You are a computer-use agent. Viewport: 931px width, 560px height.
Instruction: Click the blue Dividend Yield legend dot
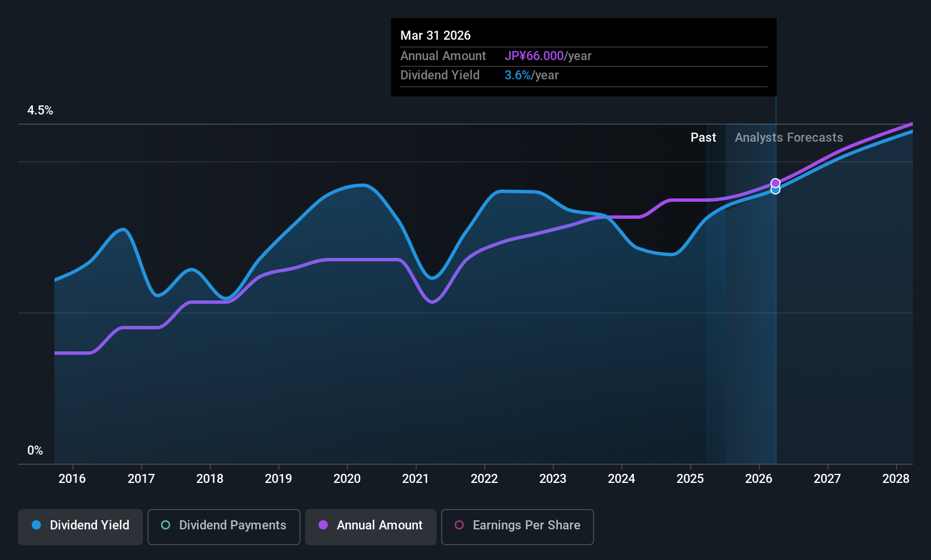click(x=36, y=525)
